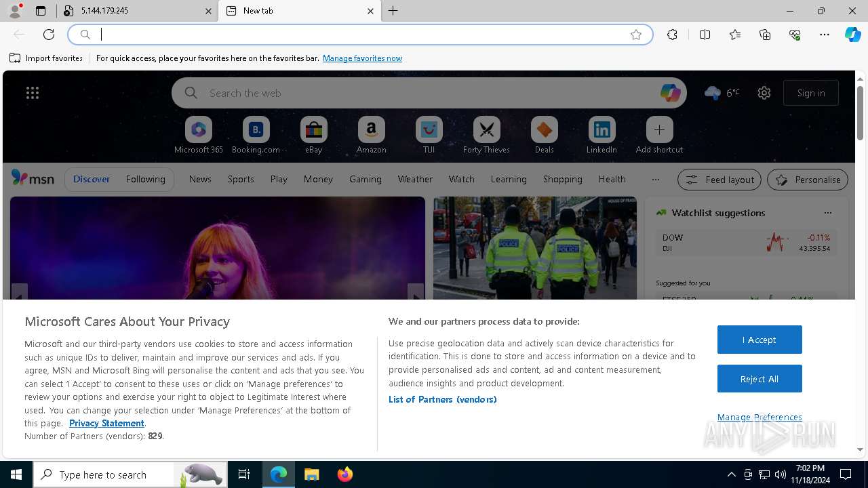
Task: Open the weather widget showing 6°C
Action: (x=722, y=93)
